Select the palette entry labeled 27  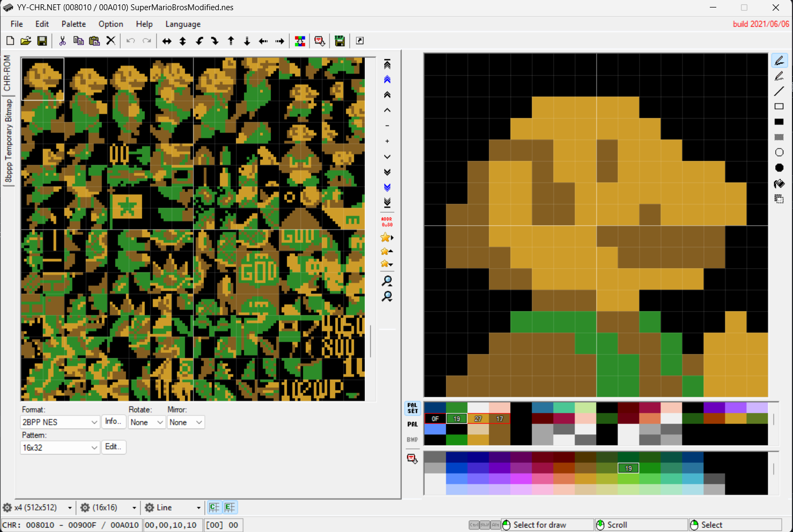(x=478, y=419)
